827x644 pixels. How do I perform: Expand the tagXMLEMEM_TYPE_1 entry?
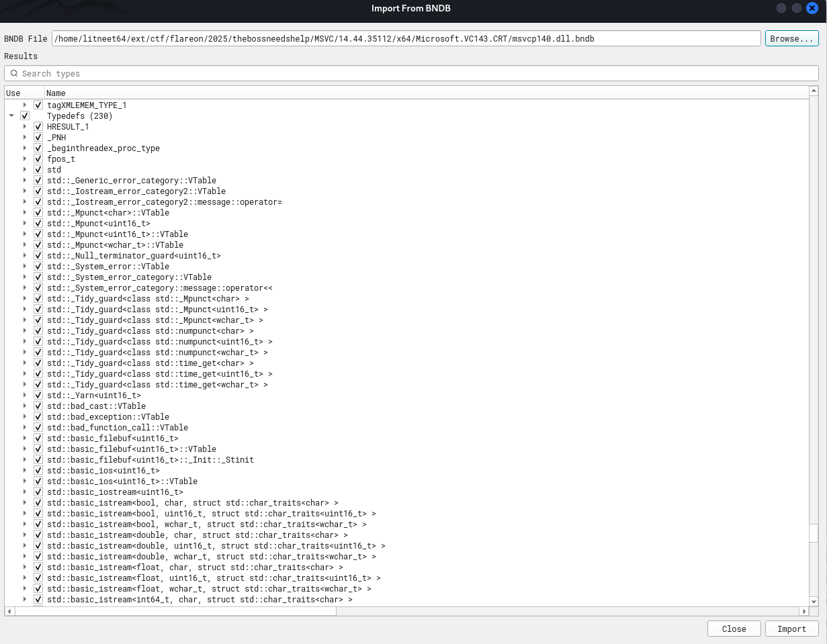point(25,105)
